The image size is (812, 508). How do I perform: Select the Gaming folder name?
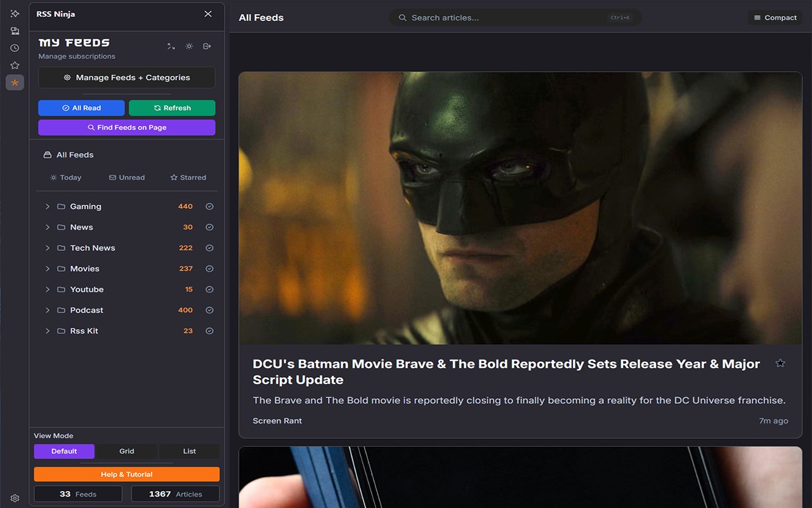coord(86,206)
